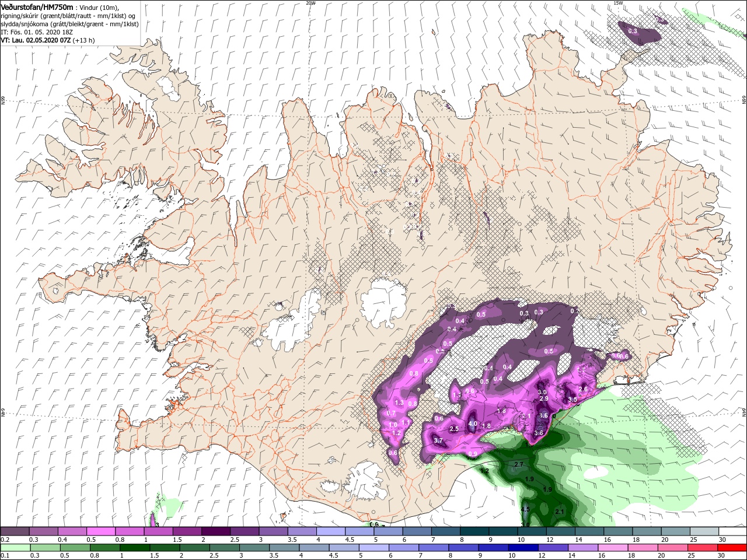The height and width of the screenshot is (560, 747).
Task: Click the 3.7 precipitation value on the map
Action: 438,440
